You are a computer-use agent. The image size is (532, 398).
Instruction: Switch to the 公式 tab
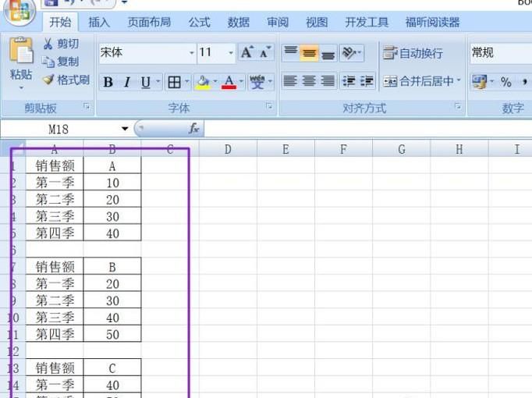pyautogui.click(x=200, y=23)
